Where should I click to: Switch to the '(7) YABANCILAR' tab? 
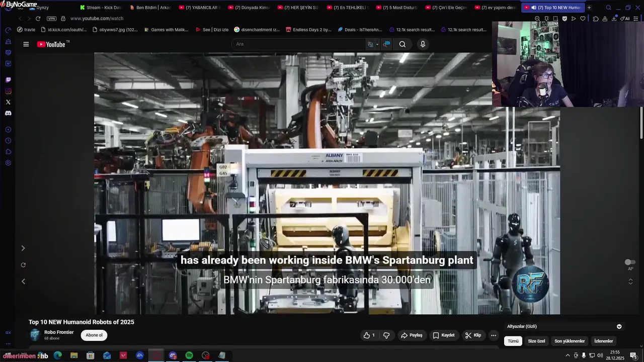pos(199,8)
